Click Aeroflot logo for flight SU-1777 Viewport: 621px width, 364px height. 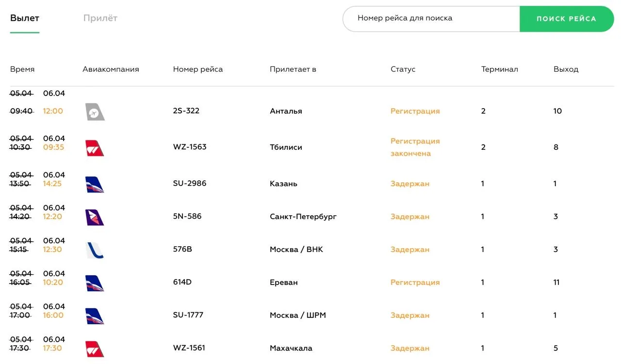[95, 316]
